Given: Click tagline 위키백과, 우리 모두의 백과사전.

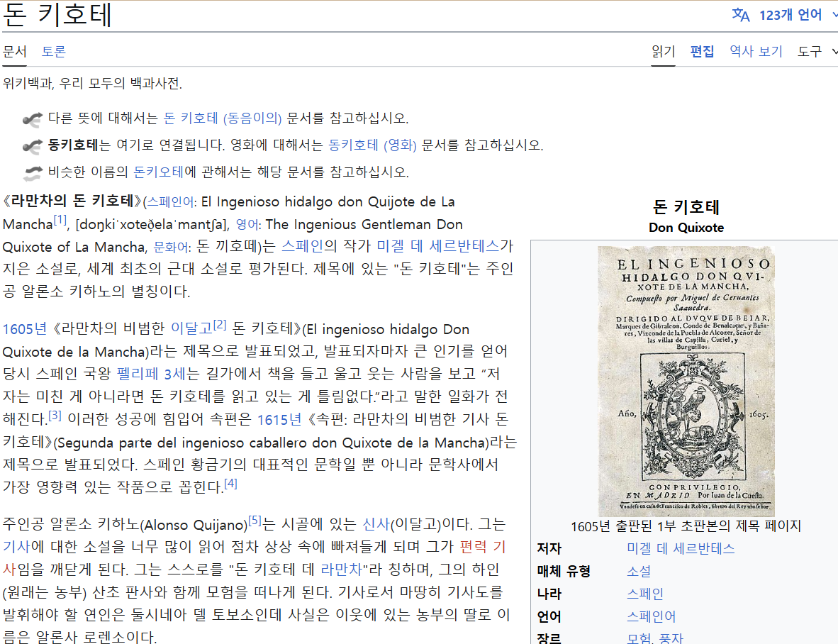Looking at the screenshot, I should pyautogui.click(x=92, y=84).
